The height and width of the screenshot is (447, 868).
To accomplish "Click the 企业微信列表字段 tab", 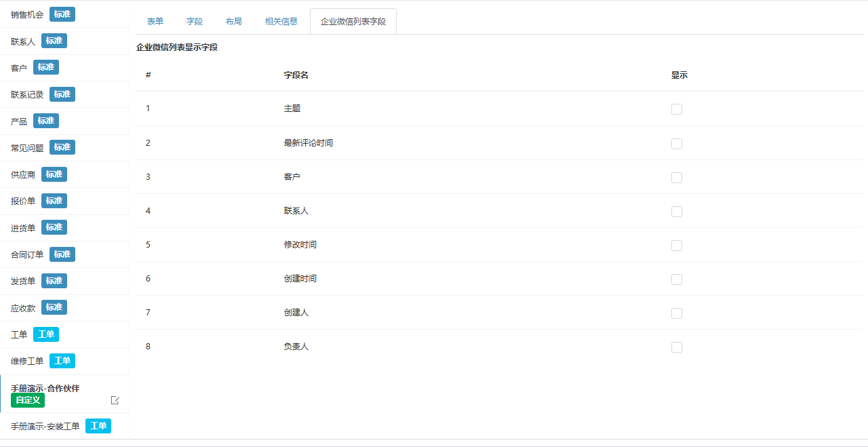I will pos(353,22).
